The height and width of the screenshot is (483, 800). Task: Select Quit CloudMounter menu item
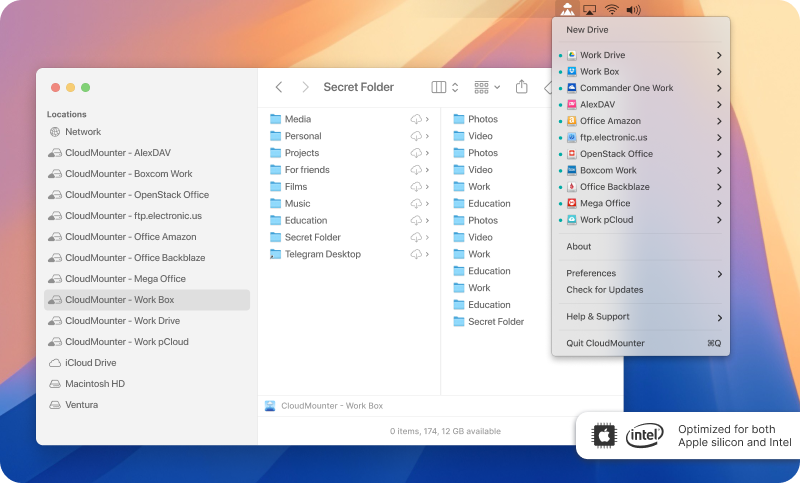[605, 343]
